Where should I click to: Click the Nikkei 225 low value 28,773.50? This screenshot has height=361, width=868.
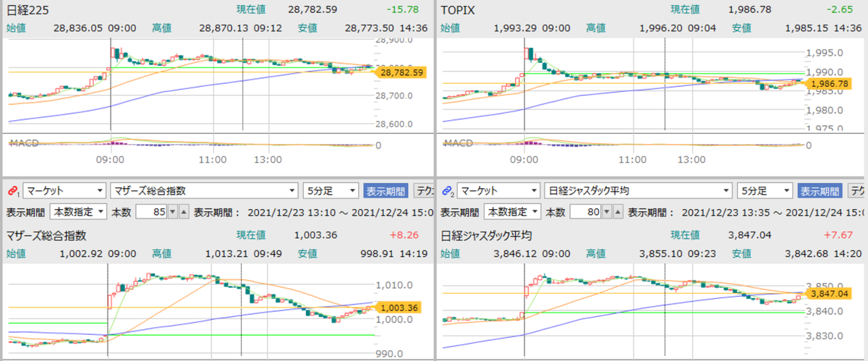click(x=369, y=28)
